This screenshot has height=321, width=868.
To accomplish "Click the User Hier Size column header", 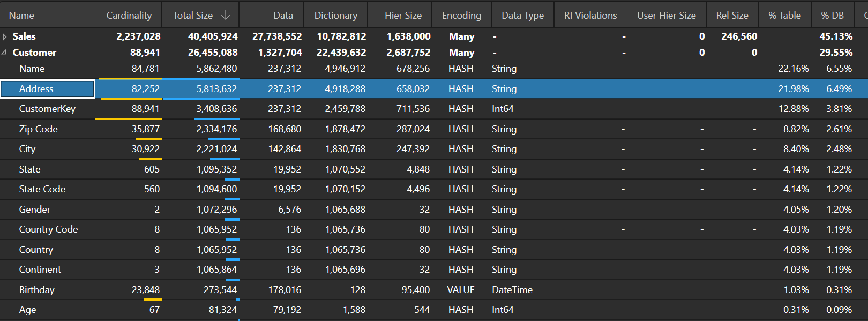I will pos(666,16).
